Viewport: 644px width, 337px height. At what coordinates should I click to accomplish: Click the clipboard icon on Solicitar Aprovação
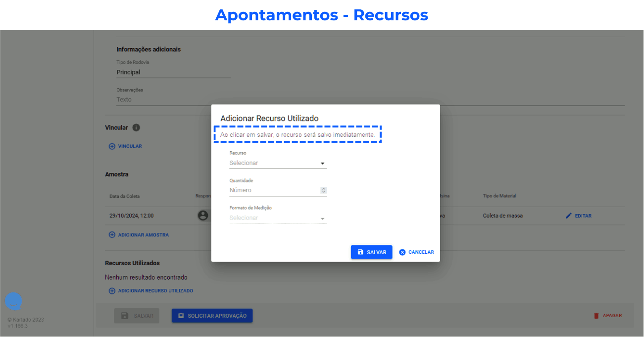(x=181, y=316)
